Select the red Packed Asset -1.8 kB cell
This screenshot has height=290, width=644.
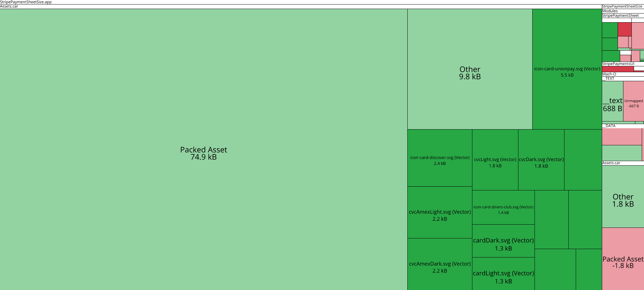pyautogui.click(x=623, y=262)
